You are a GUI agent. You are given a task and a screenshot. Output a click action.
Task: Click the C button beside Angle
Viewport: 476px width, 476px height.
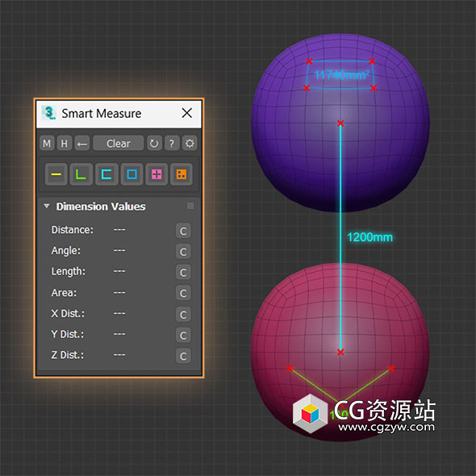point(183,252)
